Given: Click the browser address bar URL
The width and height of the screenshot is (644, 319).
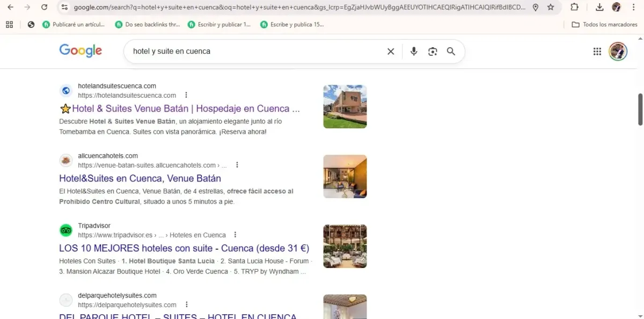Looking at the screenshot, I should pos(299,8).
